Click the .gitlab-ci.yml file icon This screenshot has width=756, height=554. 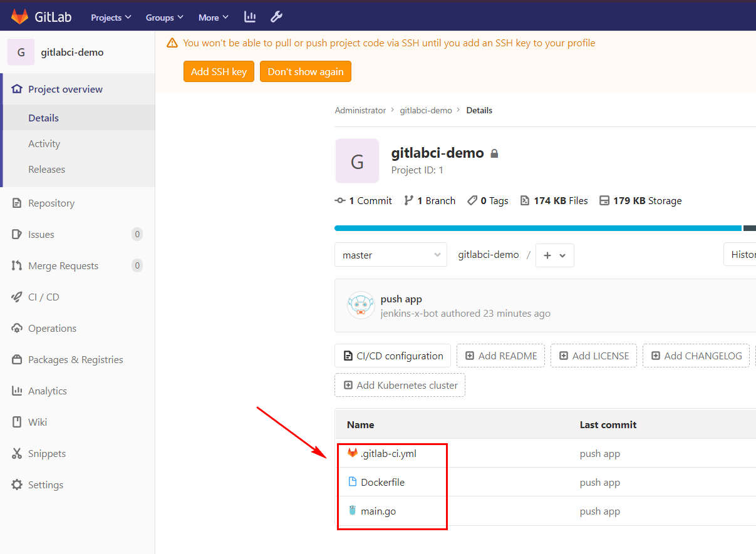coord(353,453)
